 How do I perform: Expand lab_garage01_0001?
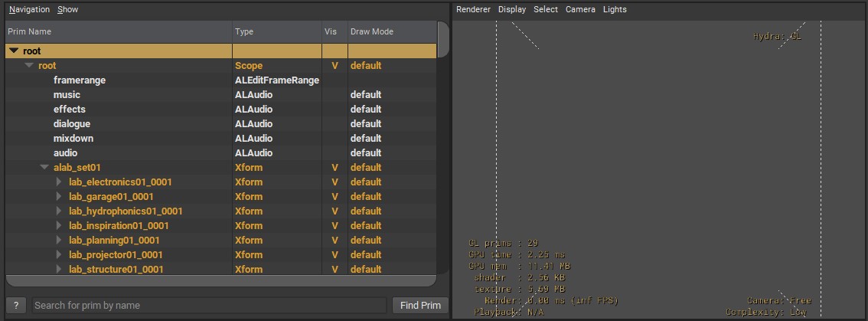click(x=60, y=196)
